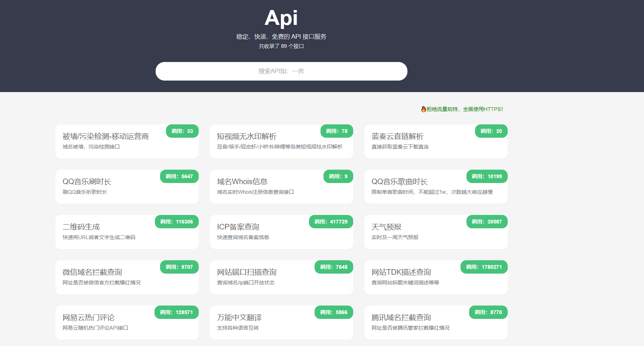Click the 共收录了 89 个接口 text
Screen dimensions: 644x346
coord(281,46)
